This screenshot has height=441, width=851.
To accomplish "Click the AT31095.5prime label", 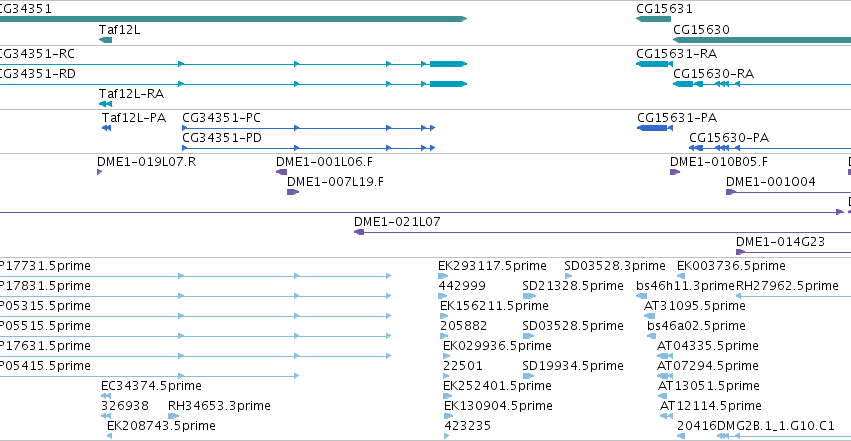I will (x=695, y=306).
